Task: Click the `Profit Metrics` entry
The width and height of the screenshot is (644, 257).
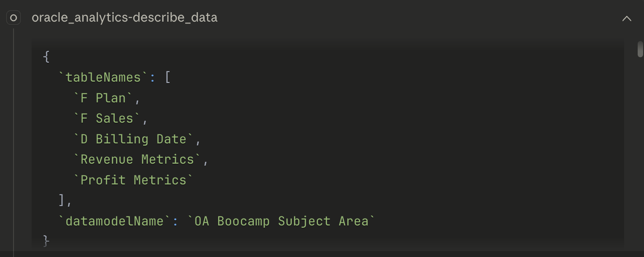Action: [x=133, y=180]
